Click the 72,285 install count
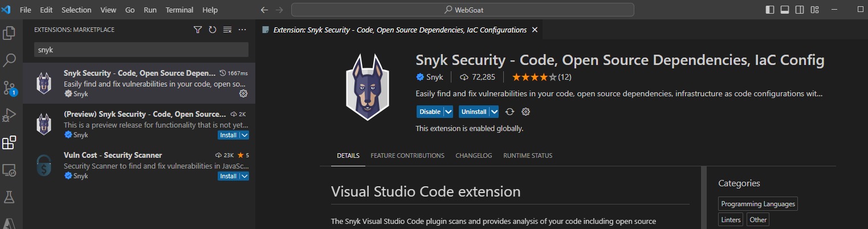The image size is (868, 229). tap(477, 77)
